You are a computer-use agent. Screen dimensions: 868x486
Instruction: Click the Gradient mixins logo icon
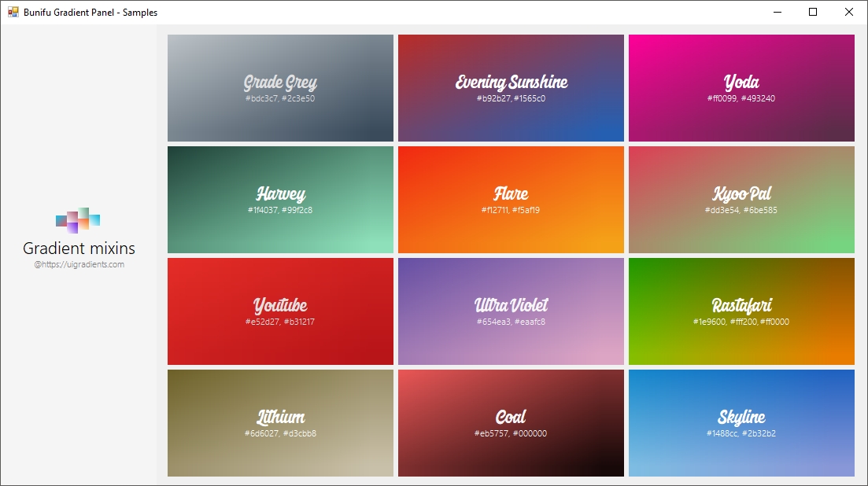click(x=78, y=220)
